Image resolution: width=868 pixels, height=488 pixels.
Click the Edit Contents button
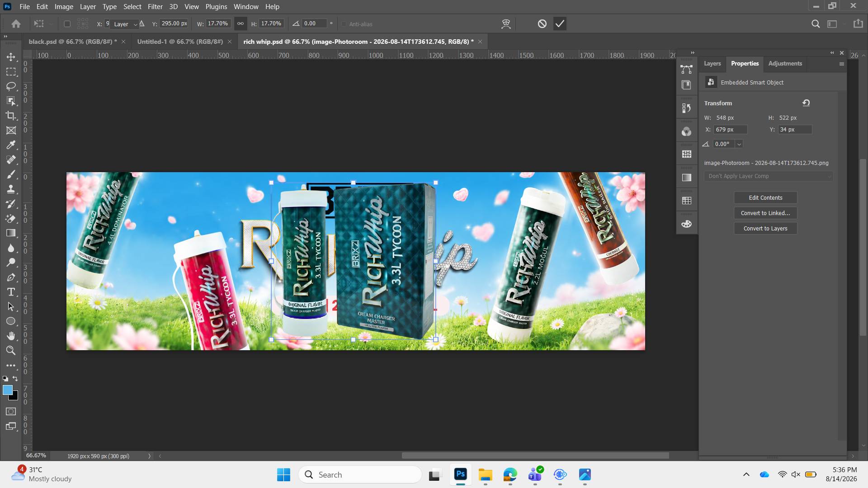(x=765, y=198)
